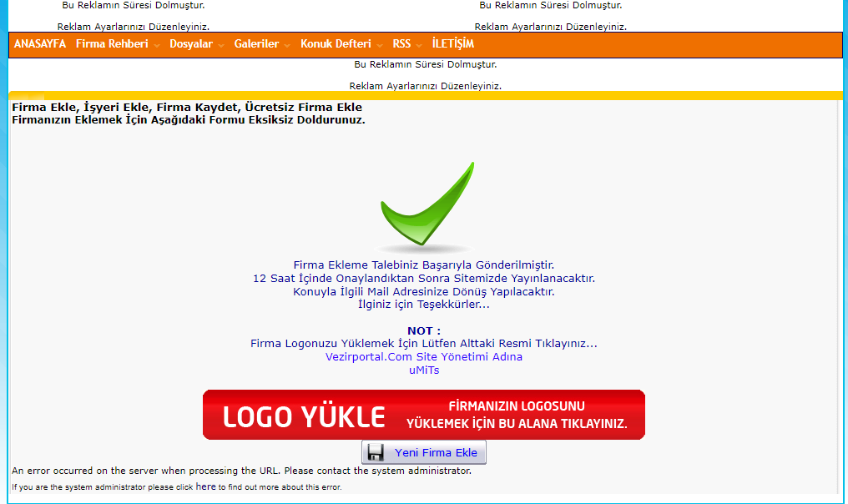Expand the Firma Rehberi dropdown arrow
The height and width of the screenshot is (504, 848).
click(157, 46)
